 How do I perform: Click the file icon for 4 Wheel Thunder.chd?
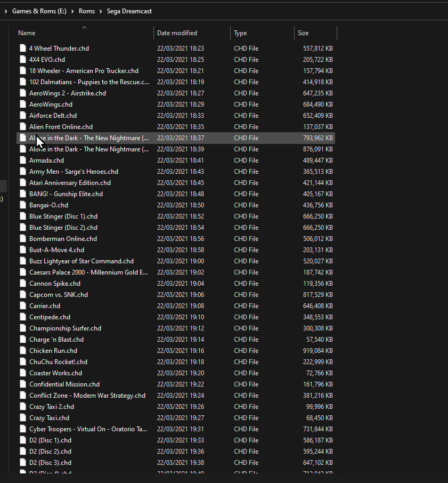[23, 49]
